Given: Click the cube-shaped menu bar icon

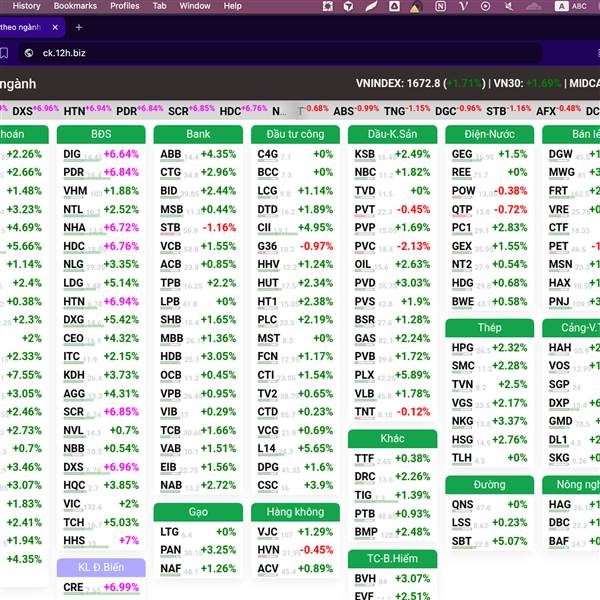Looking at the screenshot, I should click(348, 6).
